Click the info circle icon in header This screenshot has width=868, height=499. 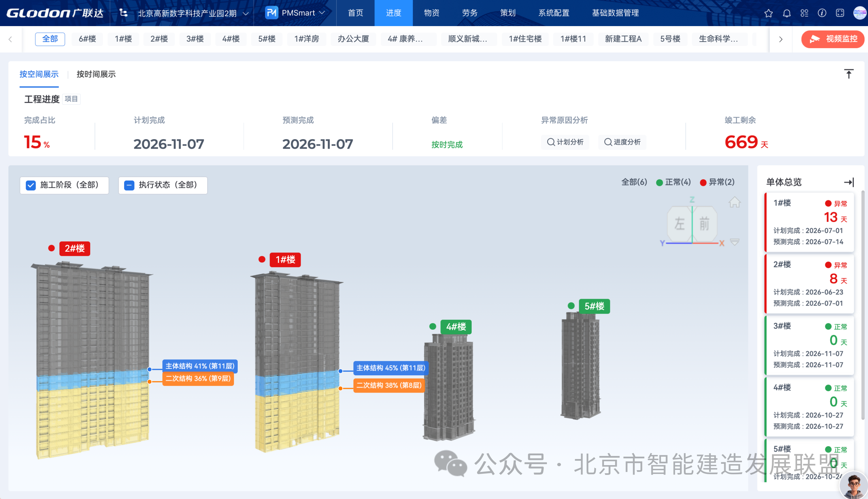point(822,13)
